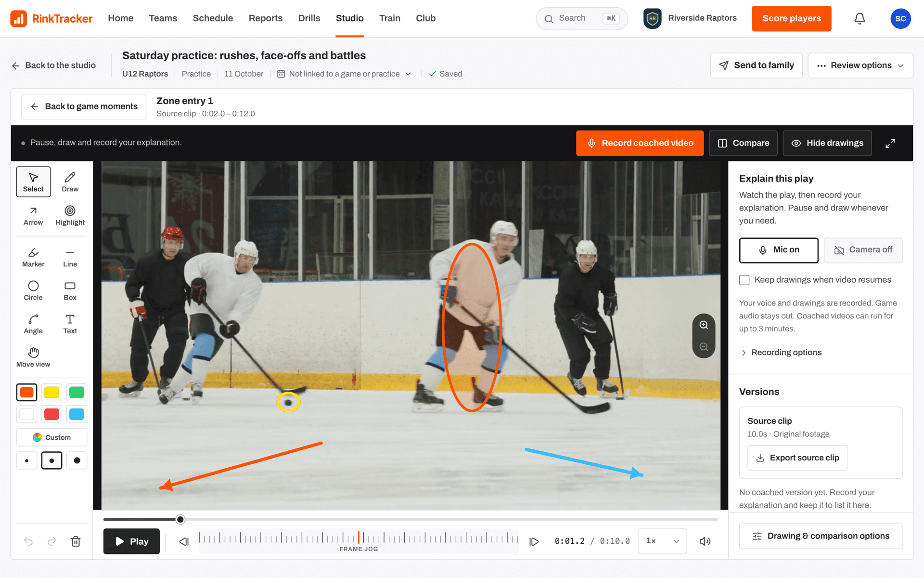Screen dimensions: 924x578
Task: Pick the orange color swatch
Action: [26, 392]
